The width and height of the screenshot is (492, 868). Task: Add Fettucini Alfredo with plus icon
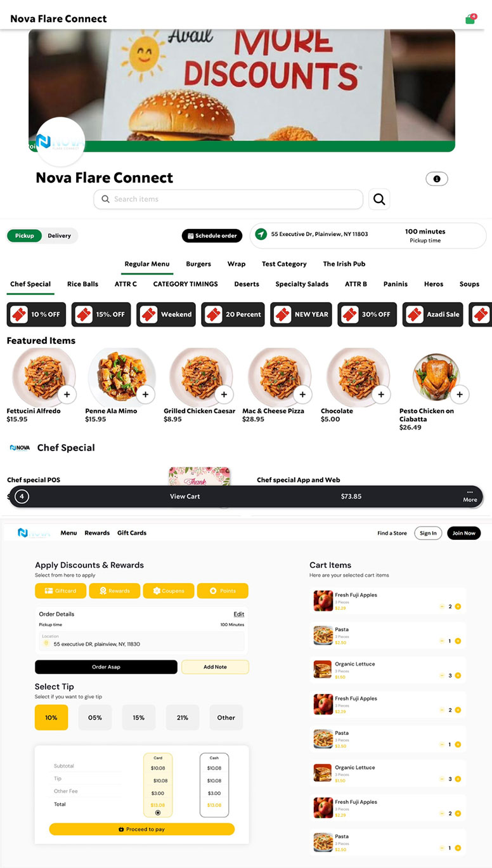67,395
